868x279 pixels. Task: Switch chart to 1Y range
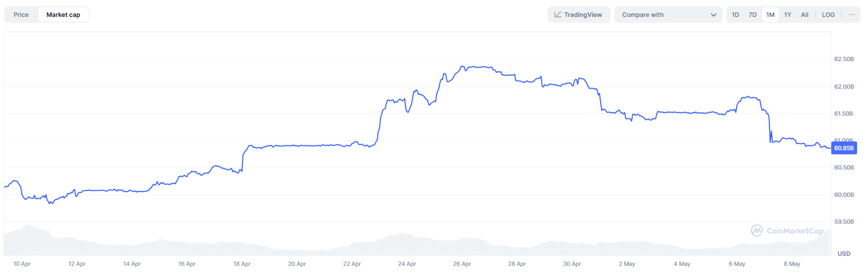(x=787, y=15)
